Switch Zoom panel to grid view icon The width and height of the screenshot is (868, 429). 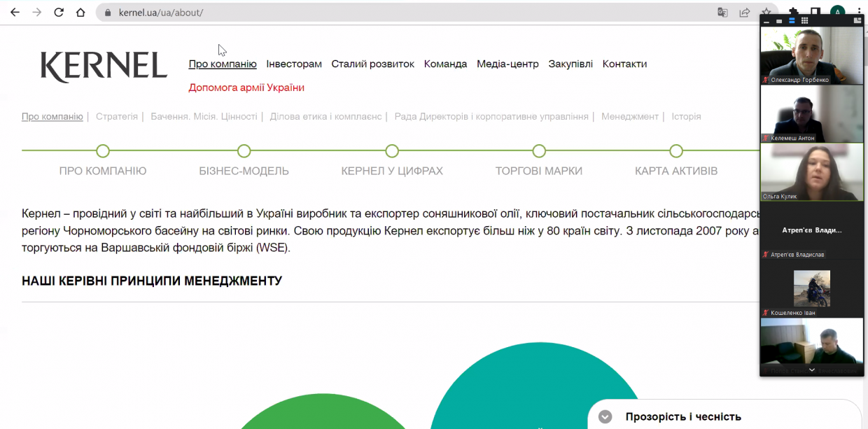click(804, 20)
